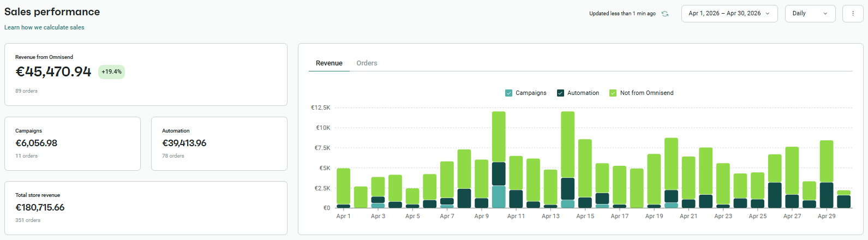Click the 78 orders text in Automation card
Viewport: 868px width, 240px height.
tap(173, 156)
